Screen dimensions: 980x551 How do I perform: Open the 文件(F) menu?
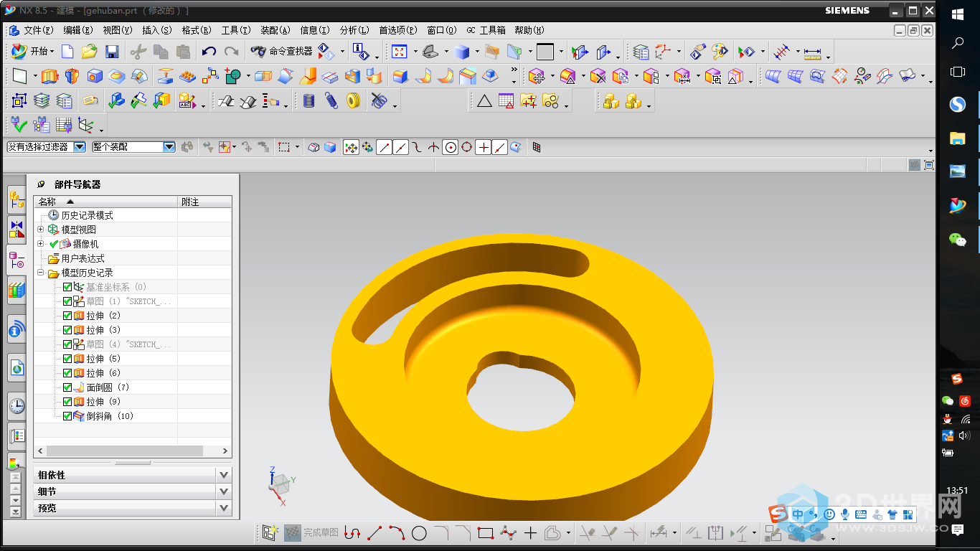pos(38,30)
